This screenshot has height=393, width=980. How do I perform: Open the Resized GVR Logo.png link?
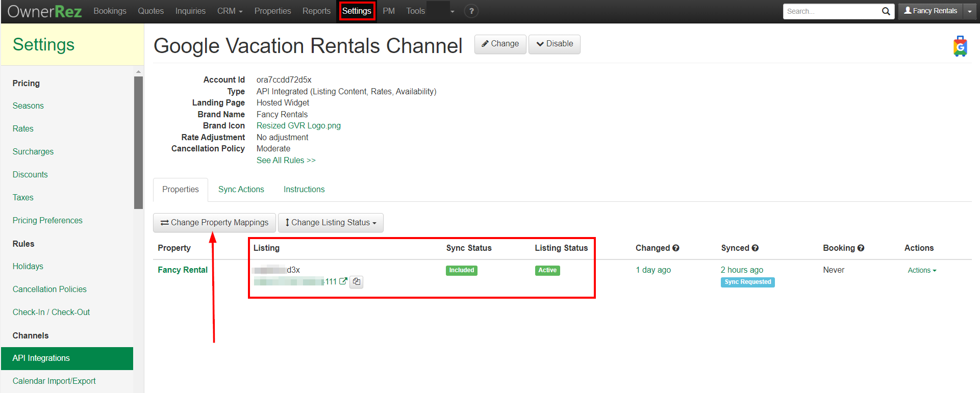pos(298,126)
